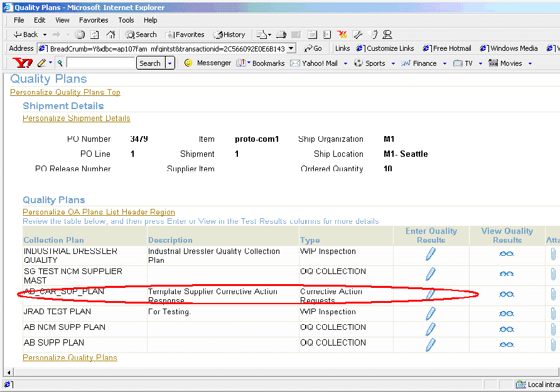Refresh the page via toolbar icon
The image size is (560, 392).
pyautogui.click(x=95, y=34)
